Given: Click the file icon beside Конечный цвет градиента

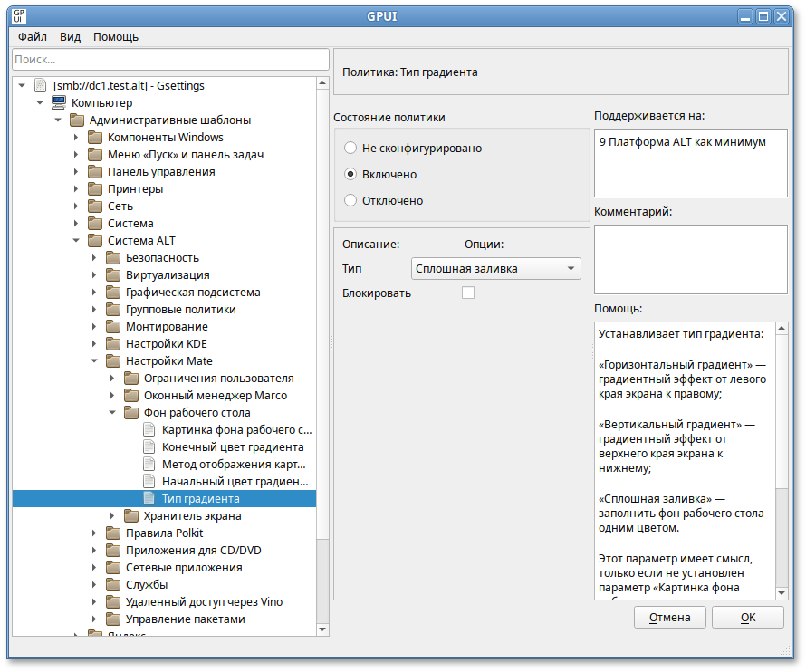Looking at the screenshot, I should point(149,447).
